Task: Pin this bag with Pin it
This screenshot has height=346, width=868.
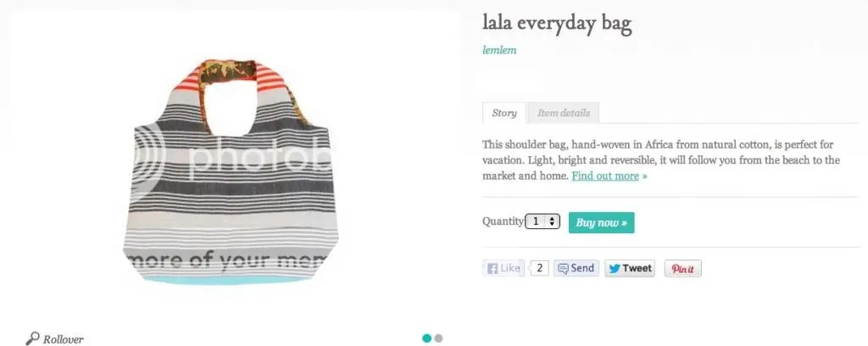Action: point(682,269)
